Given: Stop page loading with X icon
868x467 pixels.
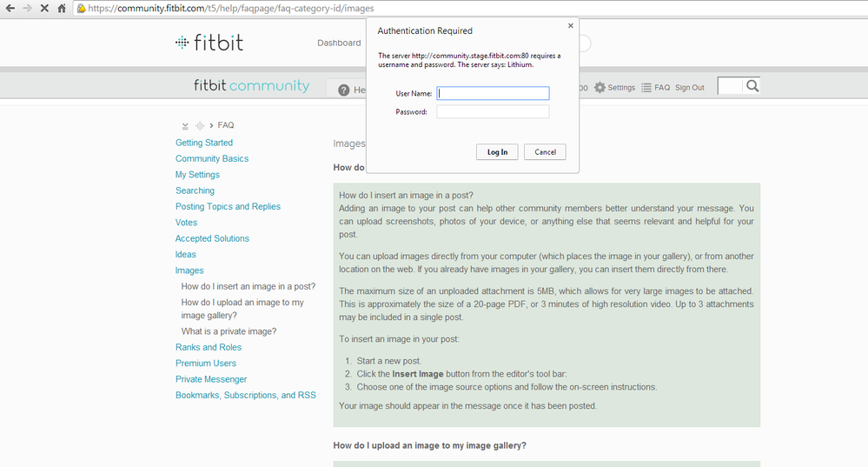Looking at the screenshot, I should click(45, 9).
